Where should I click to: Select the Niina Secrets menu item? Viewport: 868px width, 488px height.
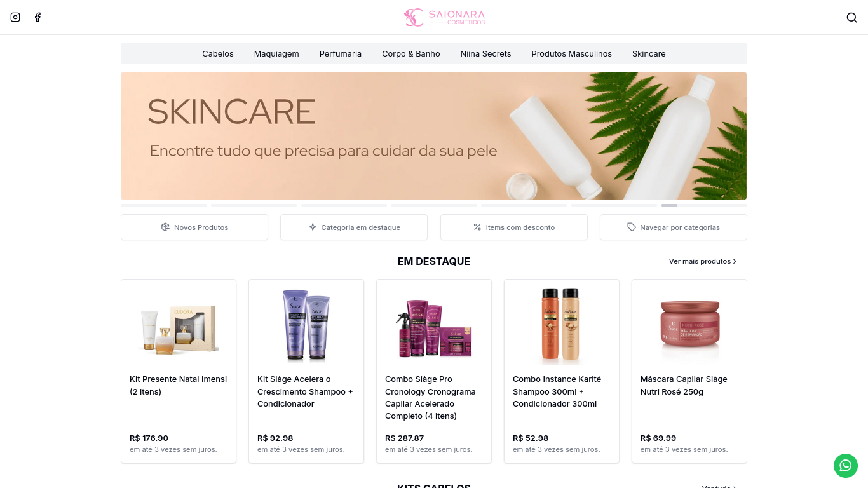485,53
